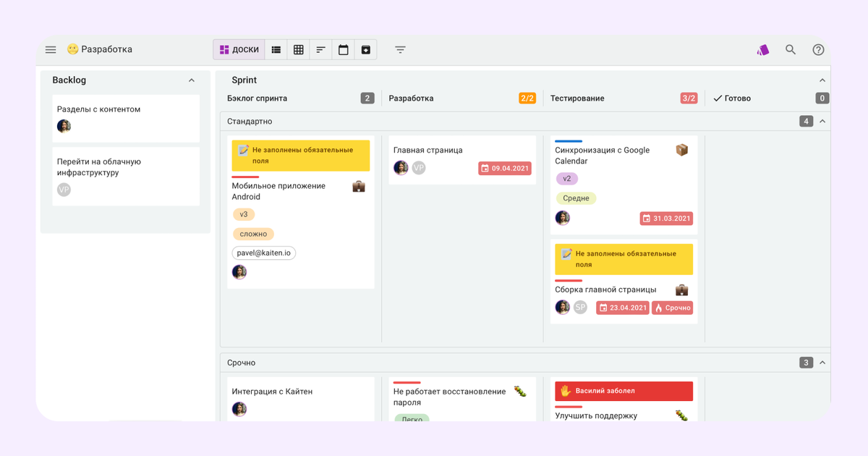Image resolution: width=868 pixels, height=456 pixels.
Task: Collapse the Sprint board
Action: pos(822,80)
